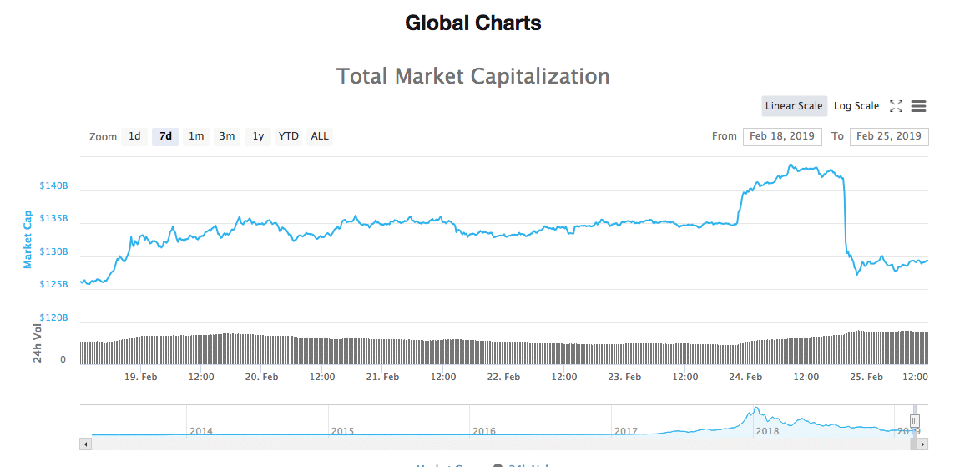Set zoom range to 1m
Image resolution: width=980 pixels, height=467 pixels.
click(x=196, y=136)
